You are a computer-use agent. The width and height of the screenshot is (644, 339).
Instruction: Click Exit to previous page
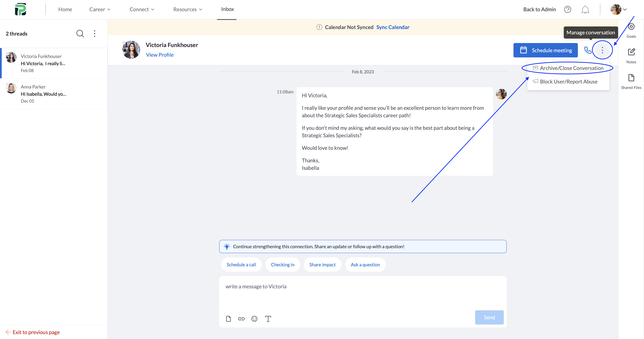32,332
